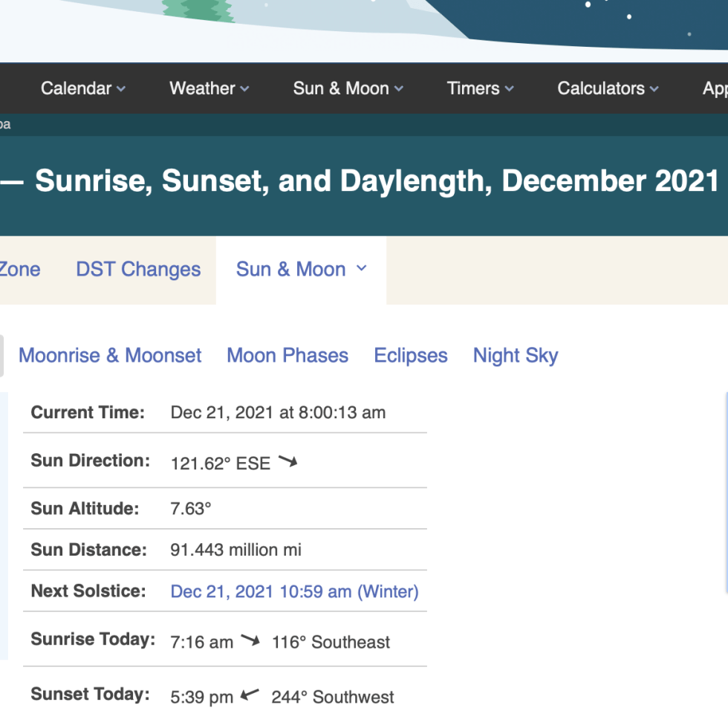
Task: Expand the Calendar menu chevron
Action: click(121, 89)
